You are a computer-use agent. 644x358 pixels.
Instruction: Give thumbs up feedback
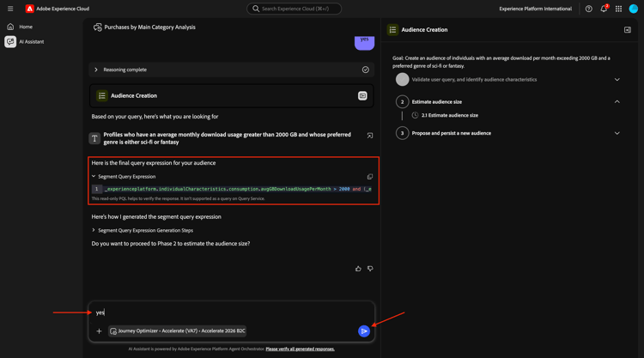coord(358,269)
